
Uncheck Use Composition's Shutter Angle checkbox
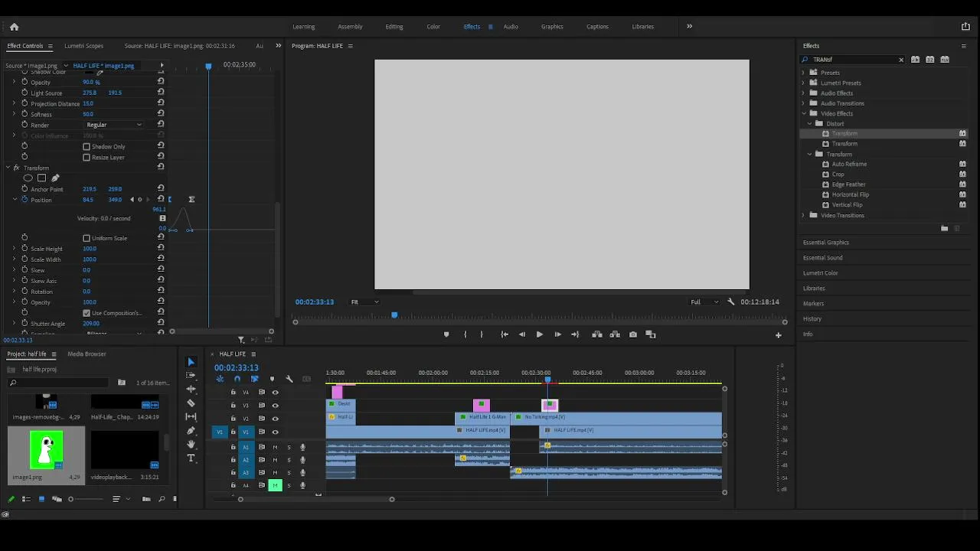[87, 313]
